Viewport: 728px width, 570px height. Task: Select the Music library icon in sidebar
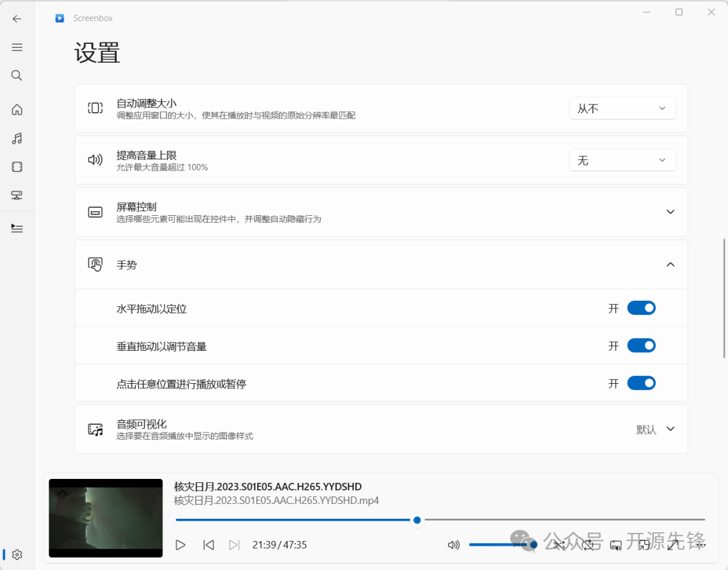tap(17, 138)
